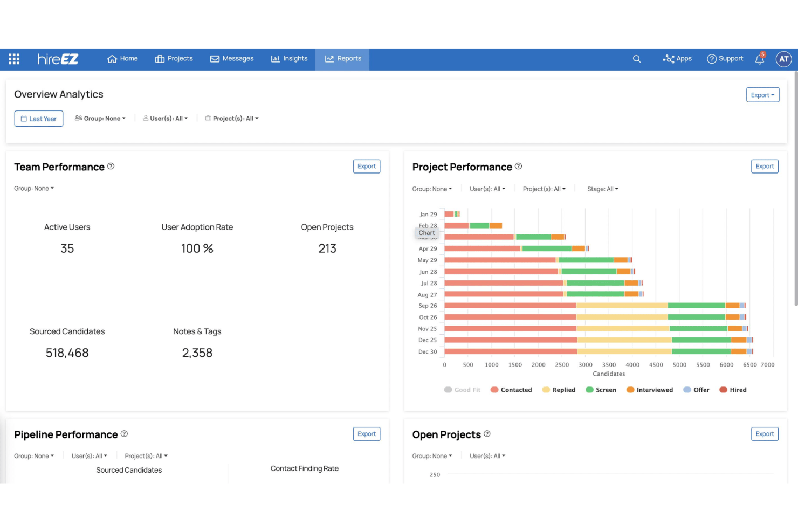Expand Overview Project(s): All filter

click(x=232, y=119)
